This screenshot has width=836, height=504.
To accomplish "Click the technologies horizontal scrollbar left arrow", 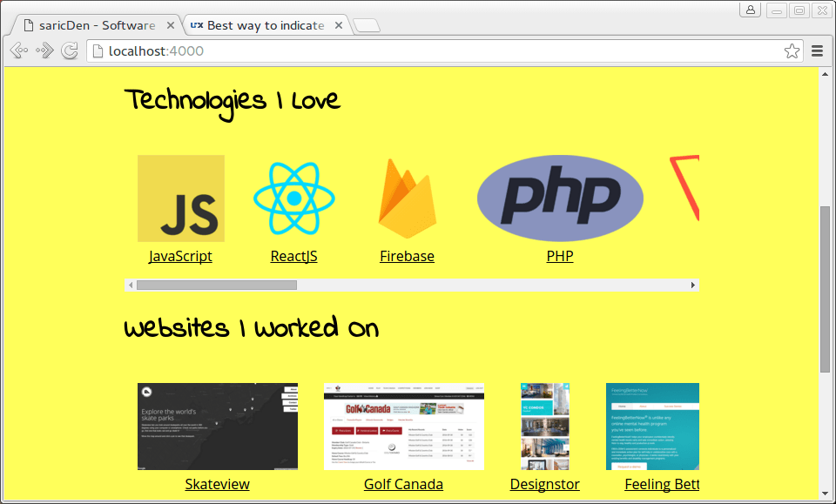I will 131,285.
